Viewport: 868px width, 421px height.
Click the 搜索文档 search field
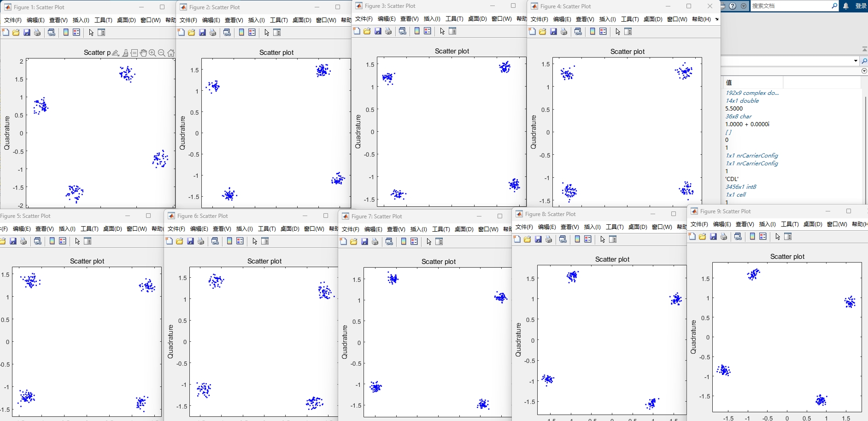click(x=790, y=6)
